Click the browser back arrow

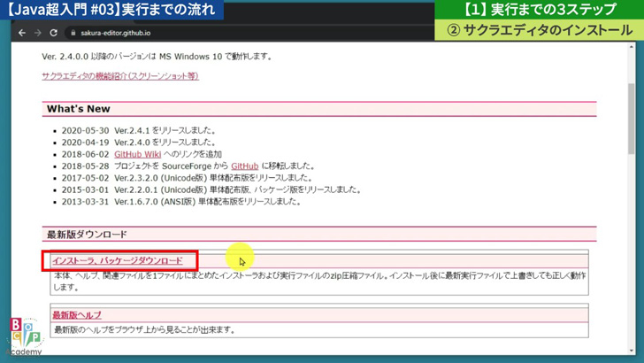coord(22,33)
